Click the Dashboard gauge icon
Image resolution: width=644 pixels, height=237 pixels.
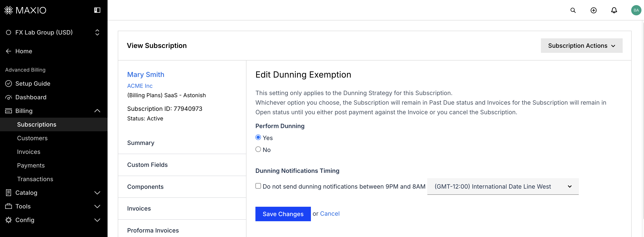9,97
